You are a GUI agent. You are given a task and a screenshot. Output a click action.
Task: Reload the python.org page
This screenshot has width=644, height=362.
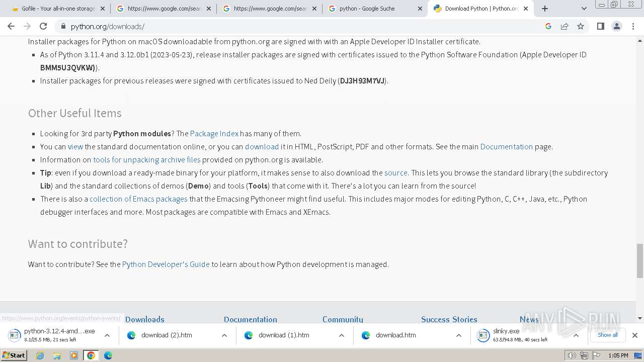click(43, 26)
